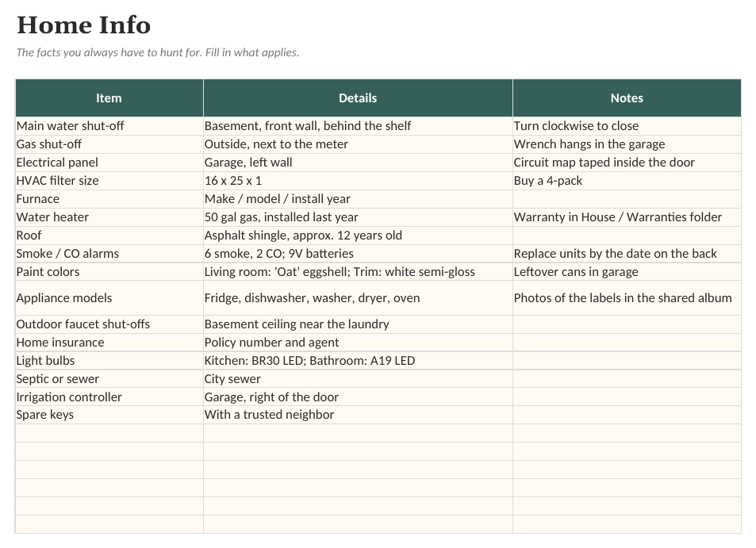Select the 'Notes' column header
756x548 pixels.
pos(627,98)
